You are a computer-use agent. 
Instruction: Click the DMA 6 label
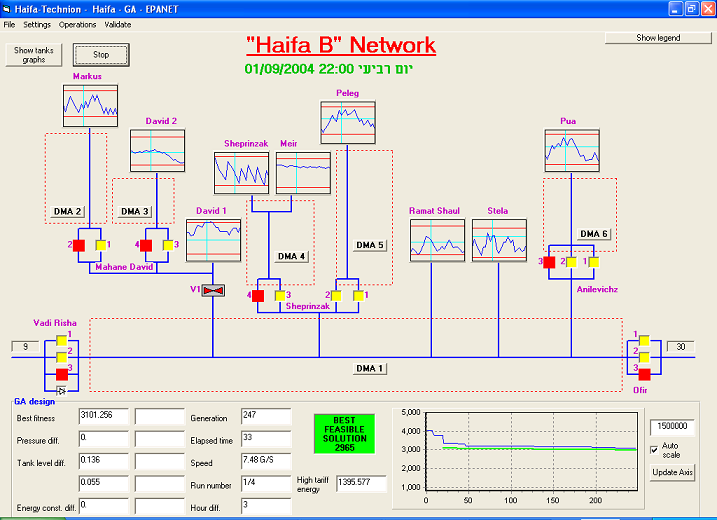[594, 234]
